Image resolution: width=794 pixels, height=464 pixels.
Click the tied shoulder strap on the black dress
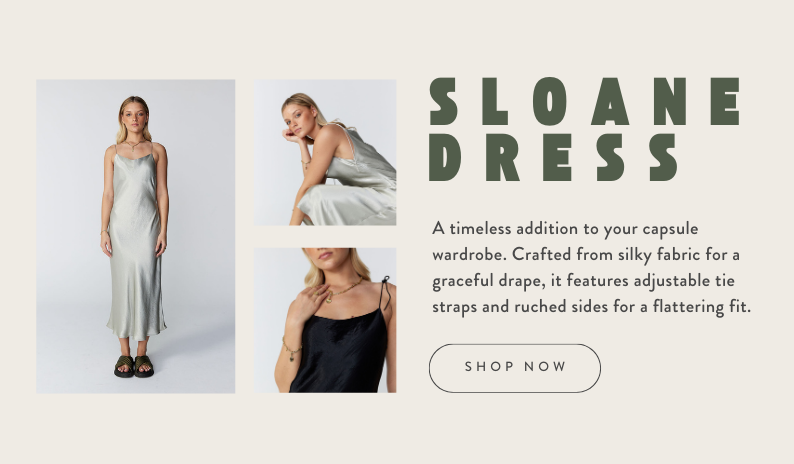(x=386, y=292)
